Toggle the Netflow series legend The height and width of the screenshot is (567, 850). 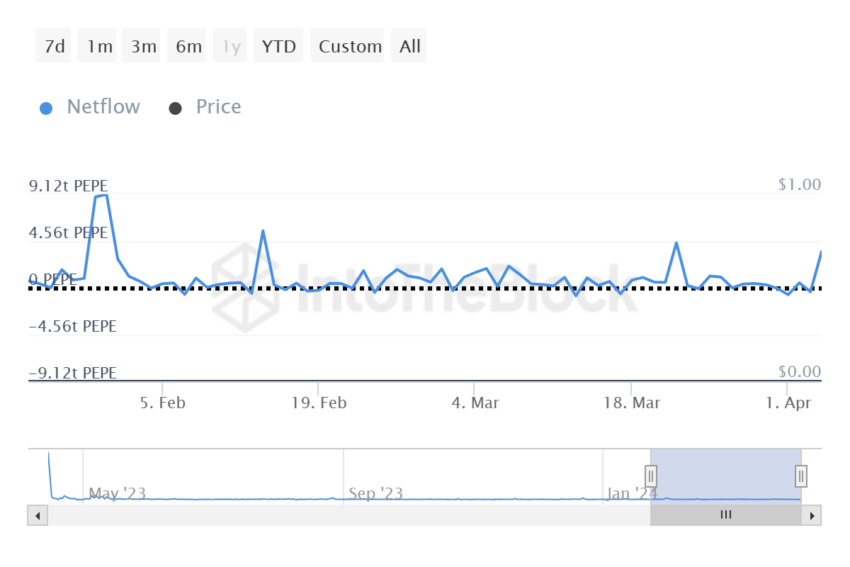click(103, 107)
